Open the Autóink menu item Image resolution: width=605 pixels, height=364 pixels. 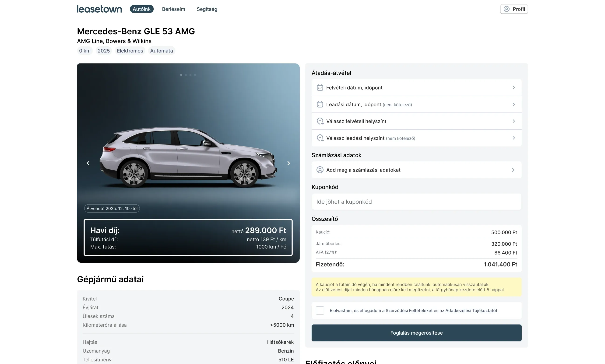(141, 9)
